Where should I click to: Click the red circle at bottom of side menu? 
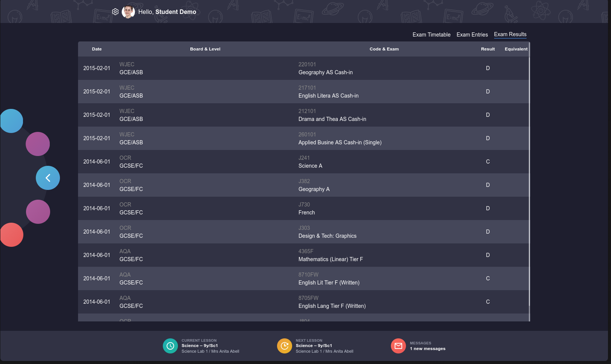click(12, 235)
